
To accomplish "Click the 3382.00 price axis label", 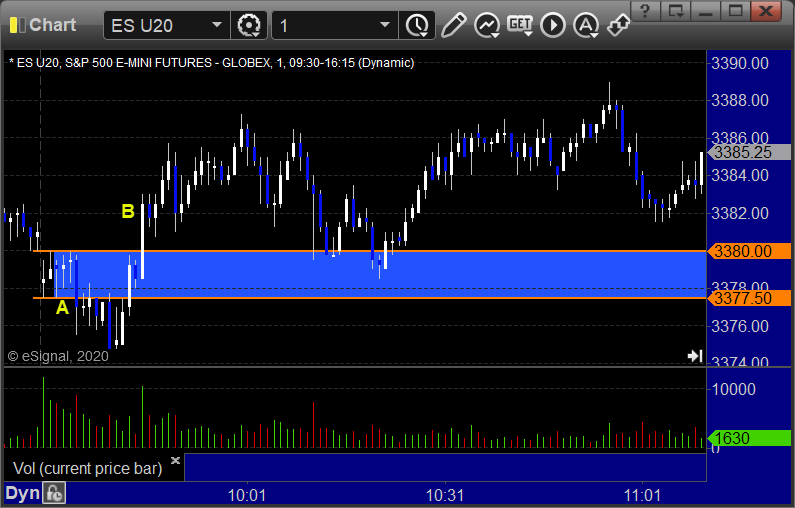I will tap(740, 213).
